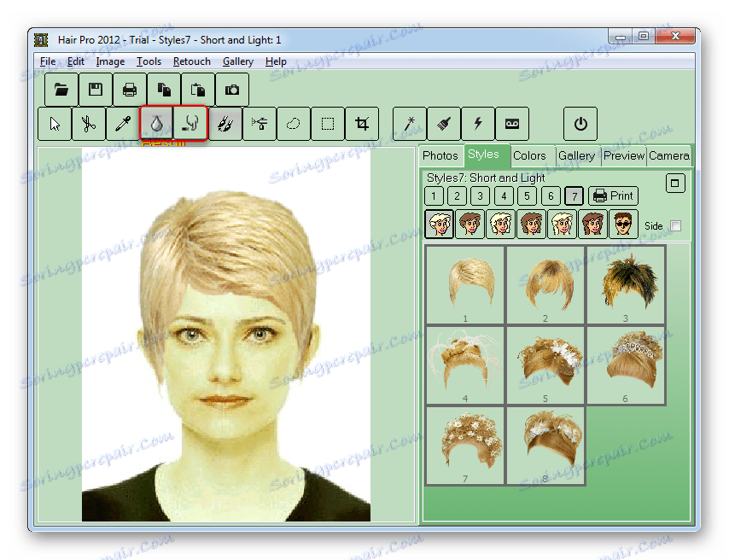Screen dimensions: 729x560
Task: Expand the styles panel with maximize square
Action: [675, 184]
